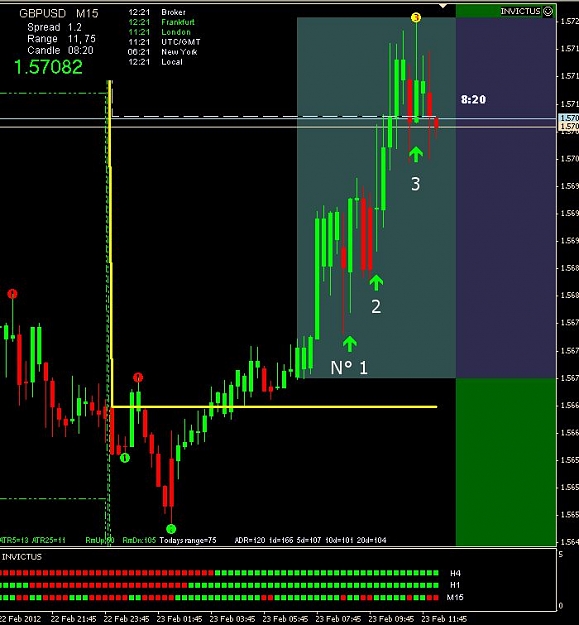Click the 23 Feb 09:45 time axis label
Screen dimensions: 579x625
pos(391,619)
